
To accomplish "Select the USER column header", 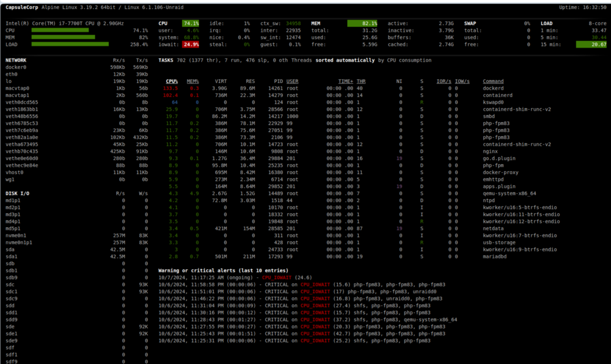I will point(292,81).
